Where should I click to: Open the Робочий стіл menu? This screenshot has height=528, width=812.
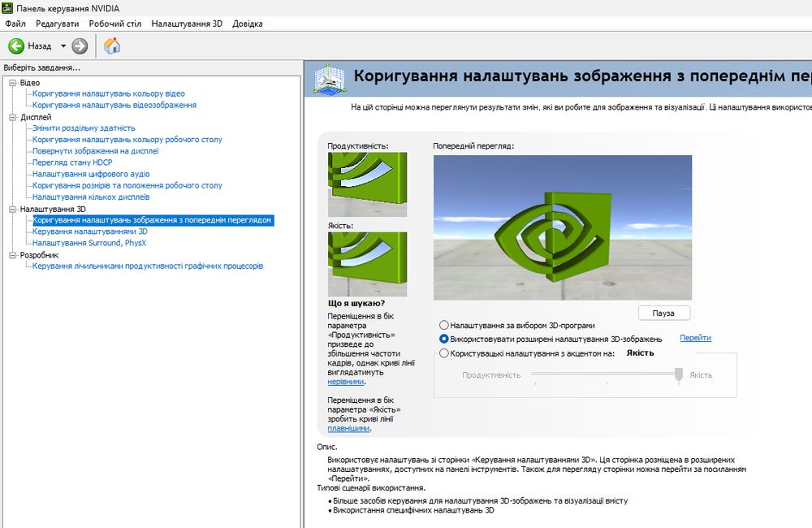pos(115,24)
